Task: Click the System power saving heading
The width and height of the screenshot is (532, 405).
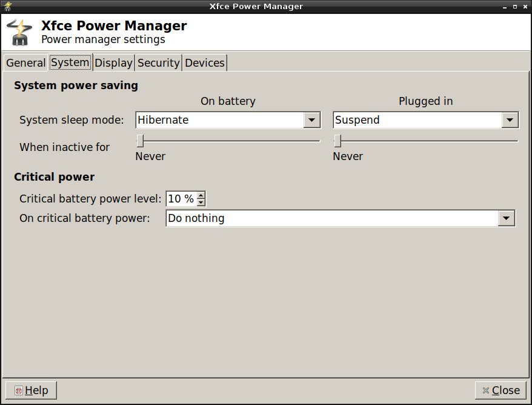Action: point(76,85)
